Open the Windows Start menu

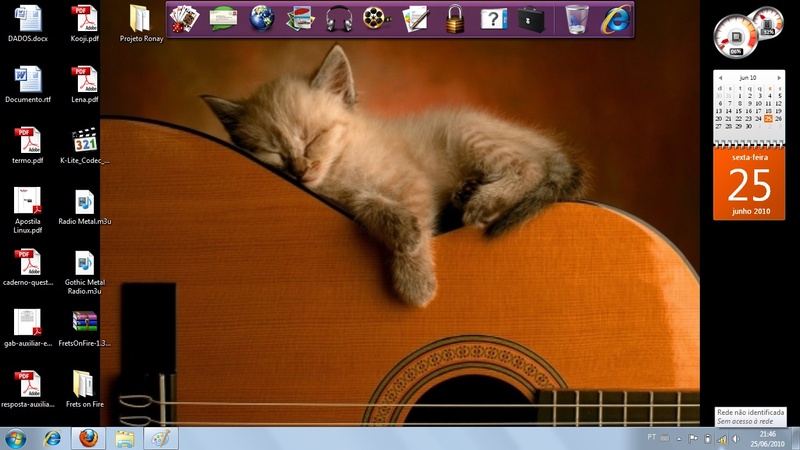click(x=15, y=439)
